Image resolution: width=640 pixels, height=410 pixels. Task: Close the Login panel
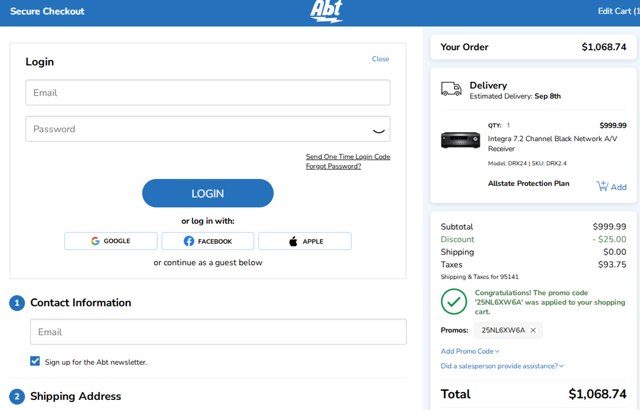[380, 59]
